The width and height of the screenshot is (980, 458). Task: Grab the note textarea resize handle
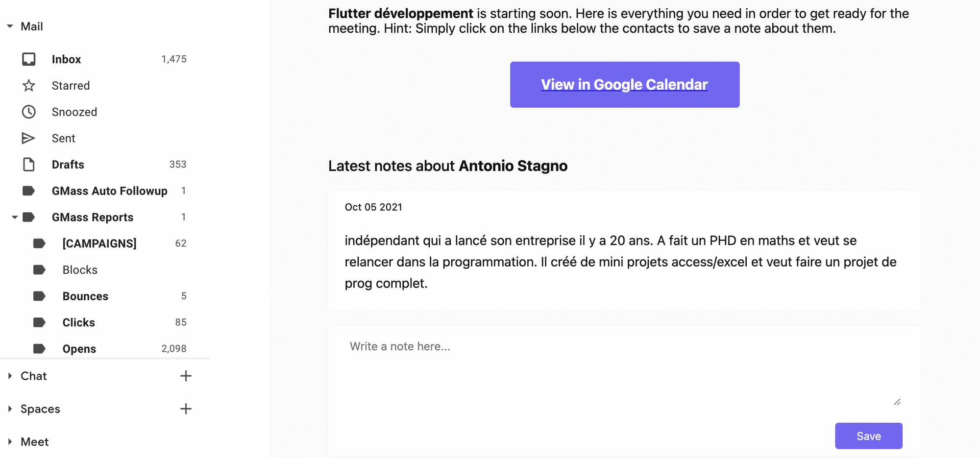897,402
